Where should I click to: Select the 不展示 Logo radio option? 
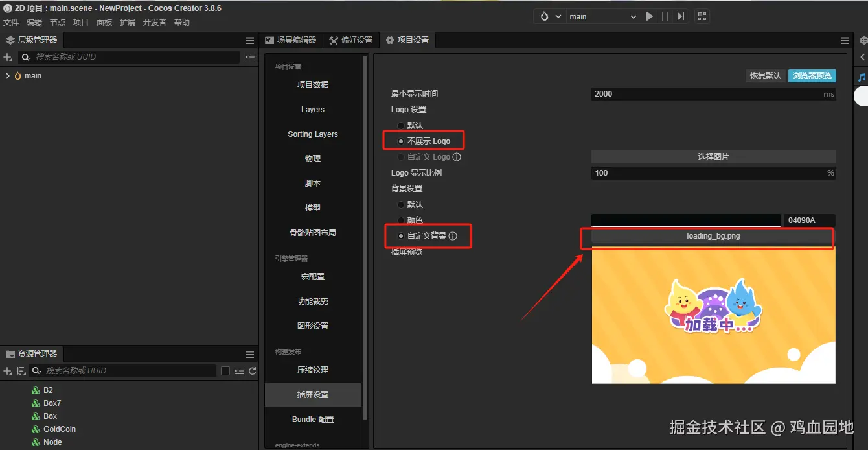point(400,141)
